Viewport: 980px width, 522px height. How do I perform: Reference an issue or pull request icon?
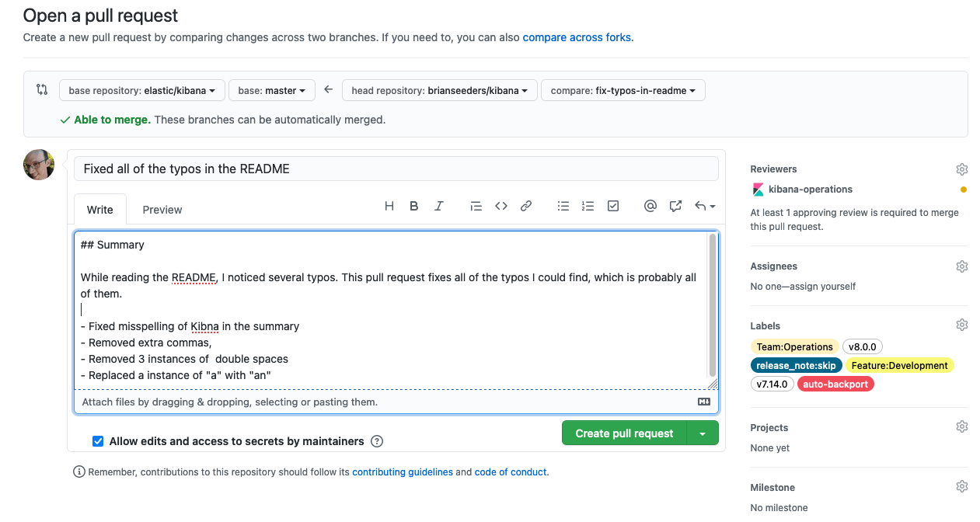click(x=675, y=206)
